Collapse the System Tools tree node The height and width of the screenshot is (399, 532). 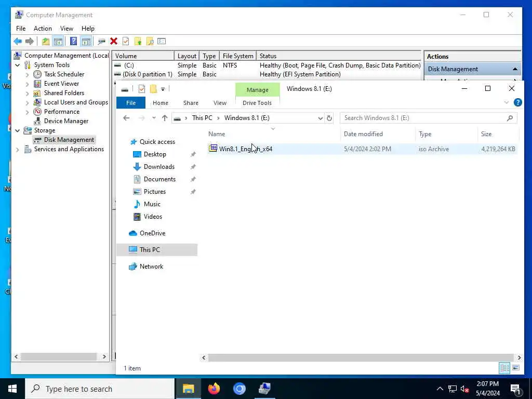(18, 65)
